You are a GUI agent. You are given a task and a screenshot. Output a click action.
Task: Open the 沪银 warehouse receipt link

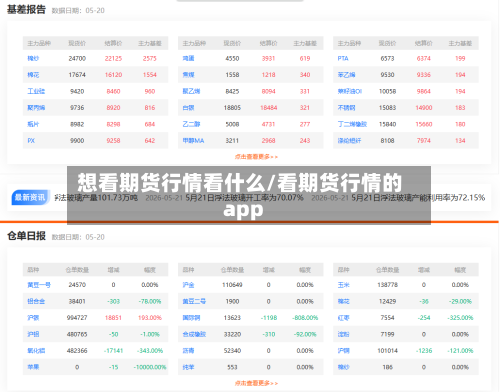[x=33, y=318]
